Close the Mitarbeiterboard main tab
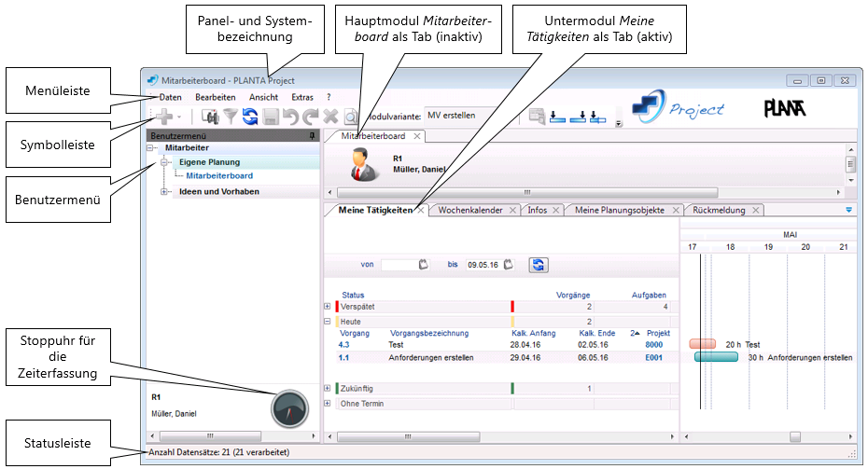The image size is (868, 469). click(x=417, y=136)
